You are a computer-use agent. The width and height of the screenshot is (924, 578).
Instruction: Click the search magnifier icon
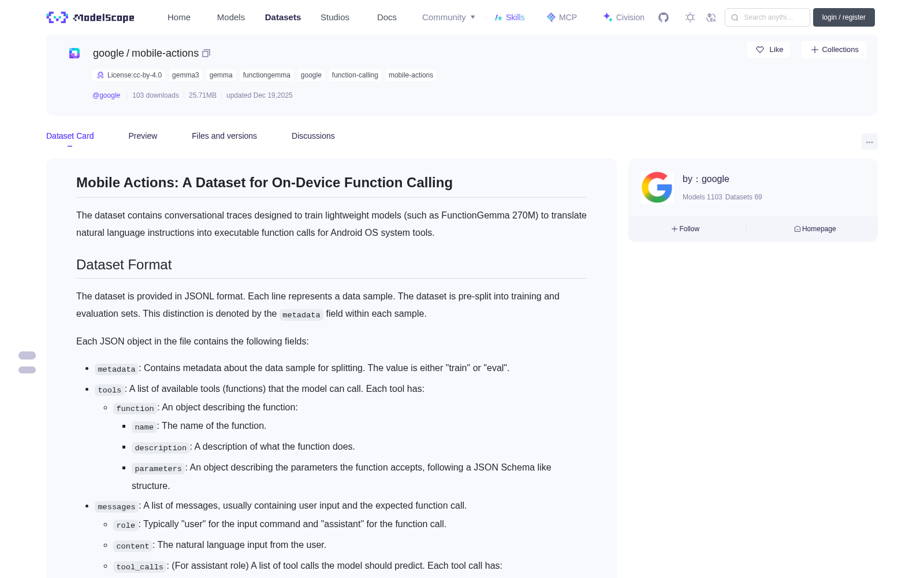click(735, 17)
